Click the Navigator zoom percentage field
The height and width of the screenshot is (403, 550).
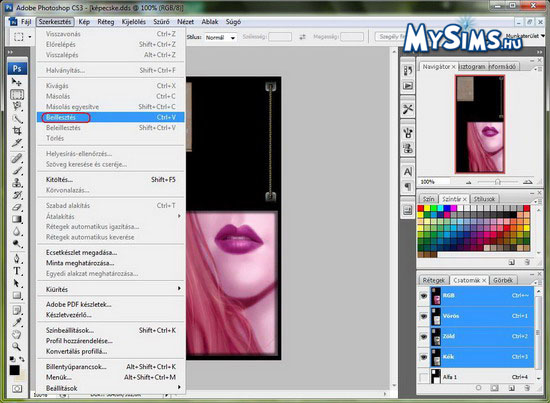[434, 182]
